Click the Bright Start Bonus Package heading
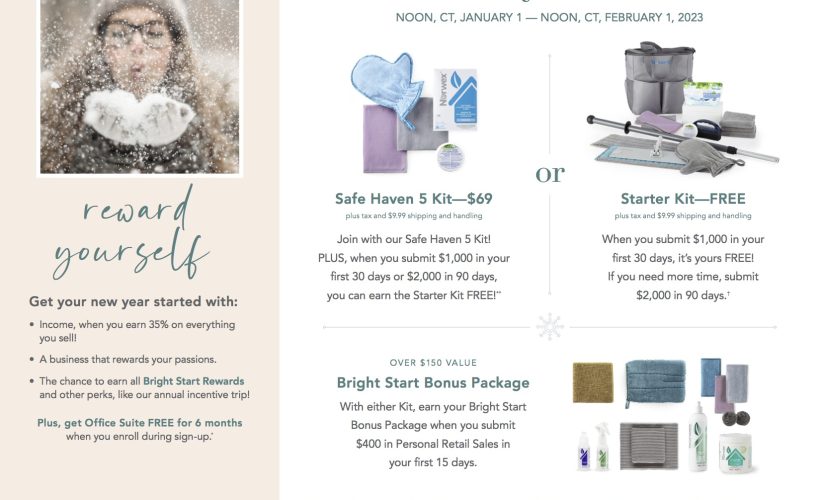The image size is (820, 500). tap(433, 383)
